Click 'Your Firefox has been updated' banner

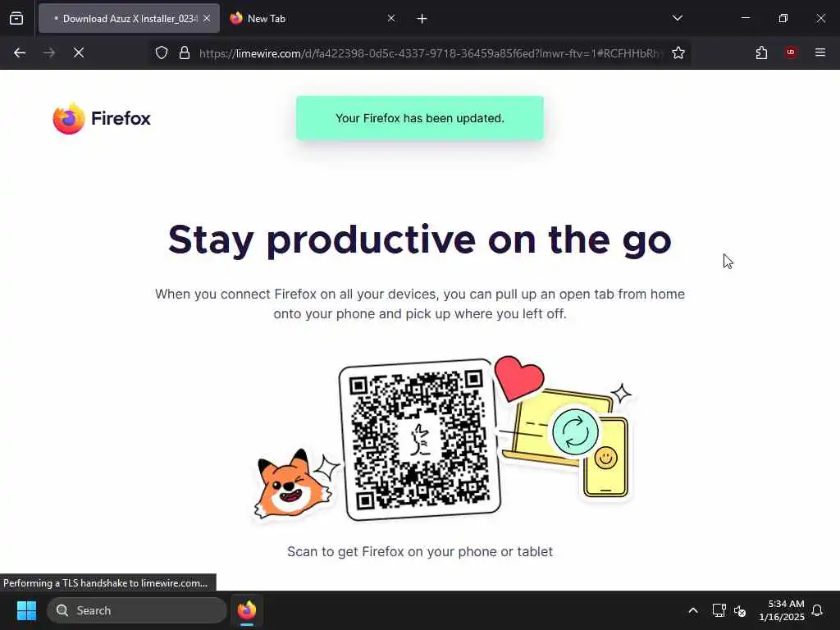[419, 118]
